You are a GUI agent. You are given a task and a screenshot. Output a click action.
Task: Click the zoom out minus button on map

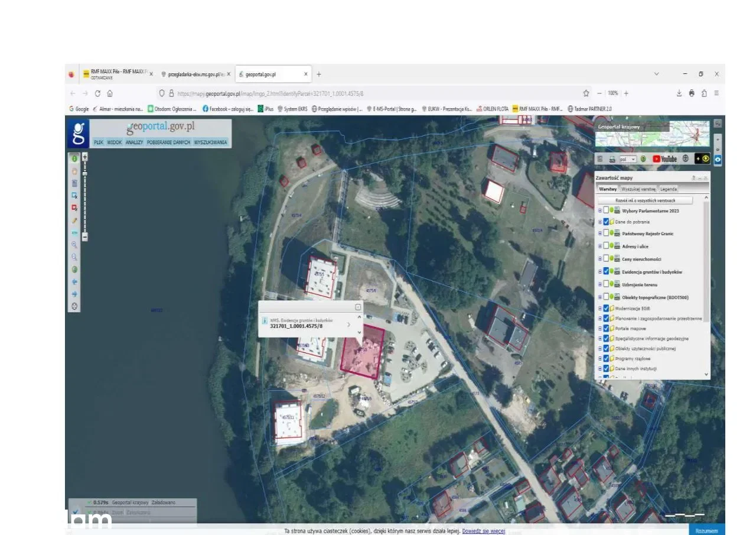tap(85, 237)
